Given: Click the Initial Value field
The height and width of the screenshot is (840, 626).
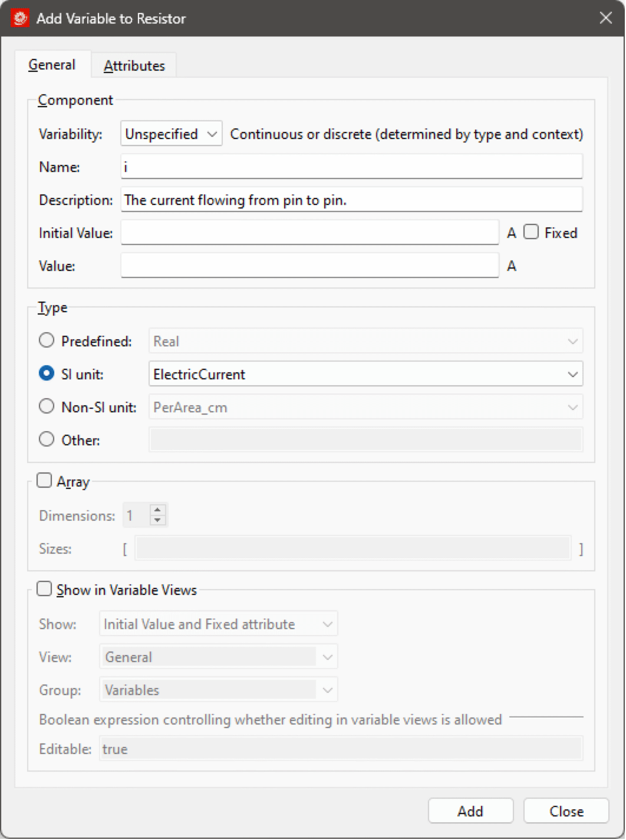Looking at the screenshot, I should (x=309, y=233).
